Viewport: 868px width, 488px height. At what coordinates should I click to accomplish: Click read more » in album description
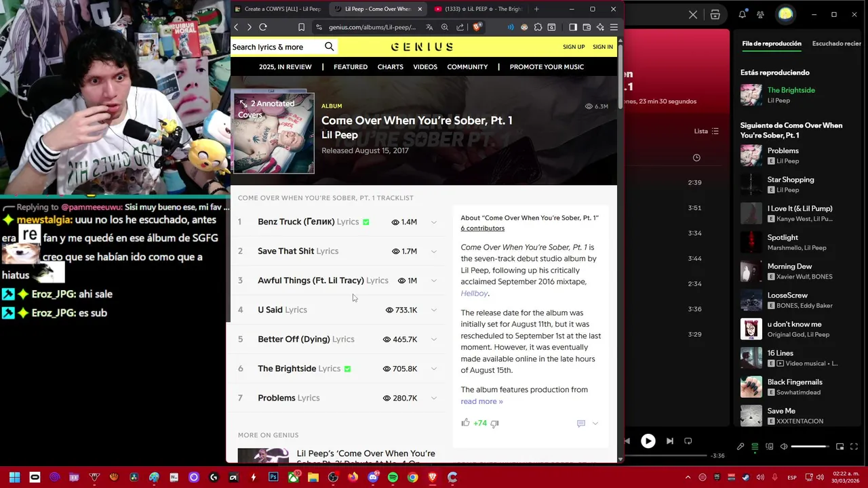coord(481,401)
